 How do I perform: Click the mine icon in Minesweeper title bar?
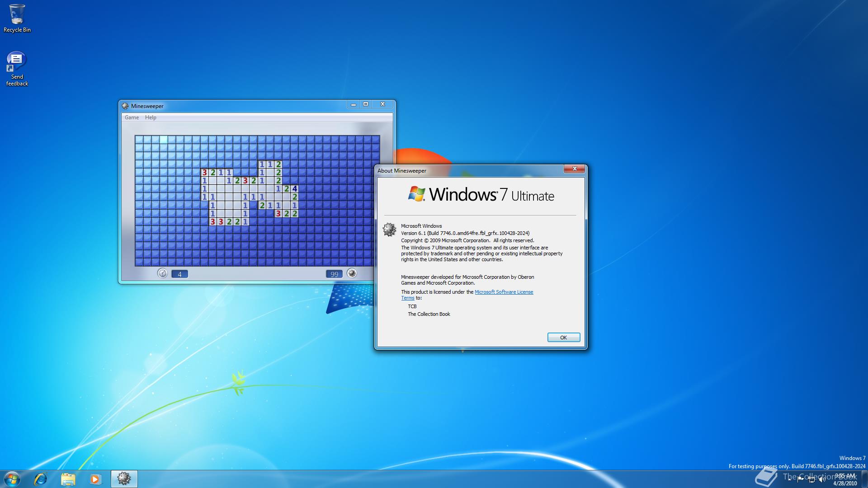point(125,106)
